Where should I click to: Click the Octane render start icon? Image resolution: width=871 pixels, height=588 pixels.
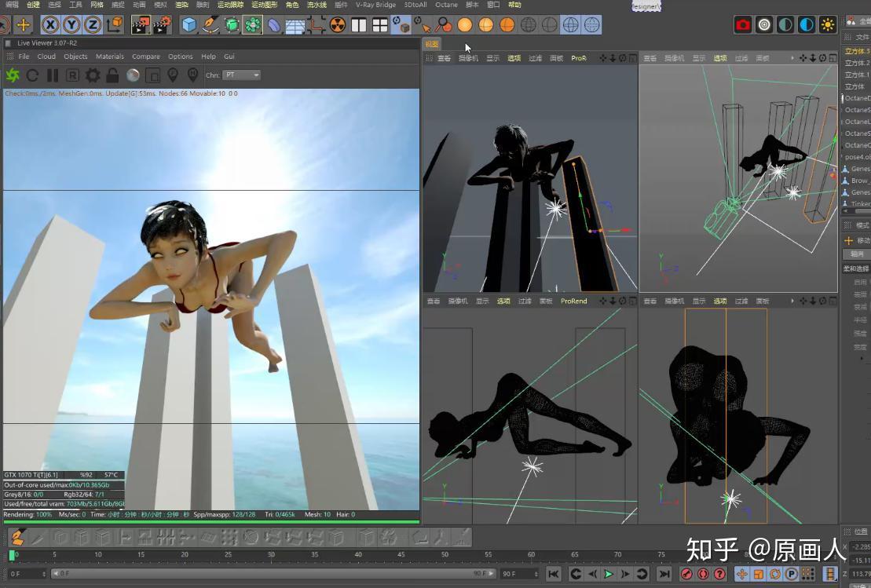point(13,75)
